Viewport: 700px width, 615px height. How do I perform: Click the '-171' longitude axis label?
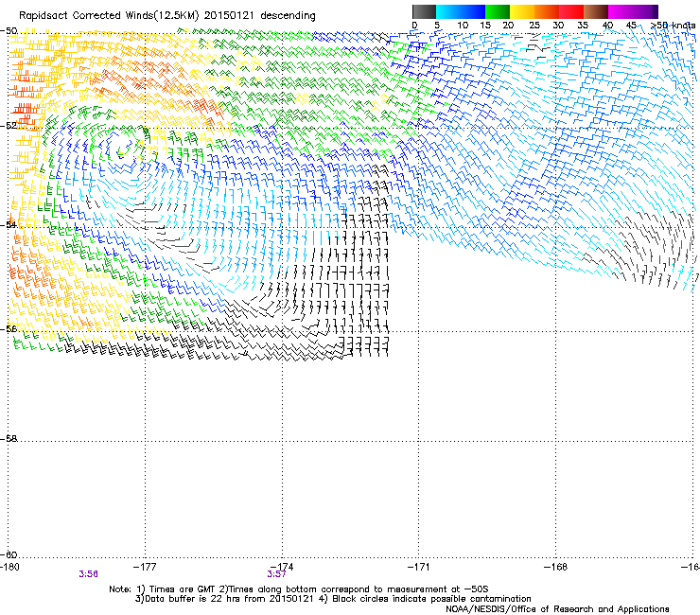pos(419,567)
